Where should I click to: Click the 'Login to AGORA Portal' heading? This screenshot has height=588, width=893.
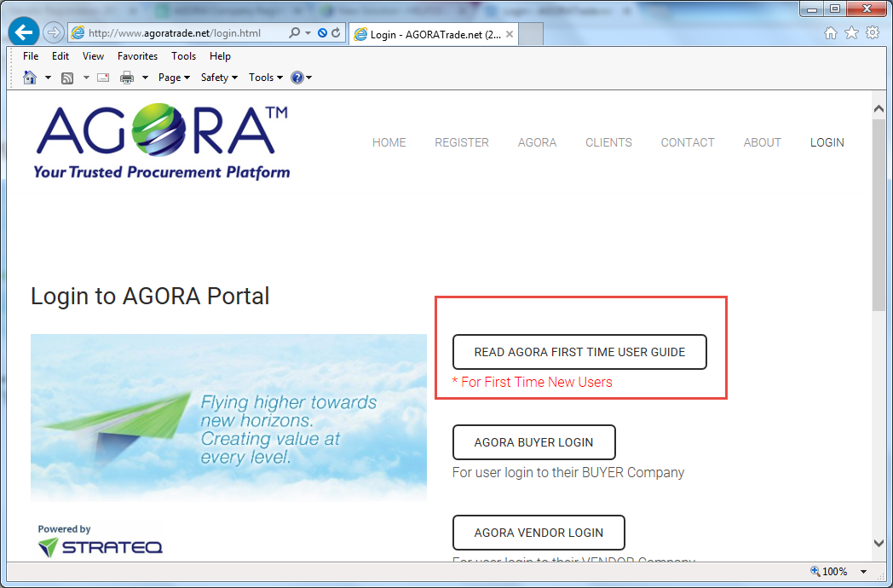[x=150, y=297]
